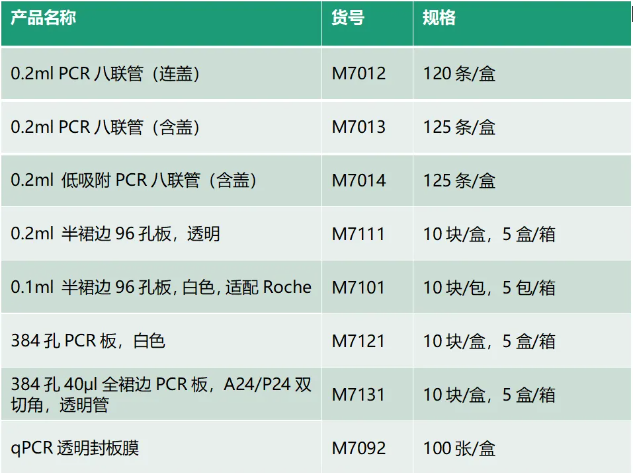This screenshot has width=634, height=473.
Task: Click item number M7013
Action: coord(359,127)
